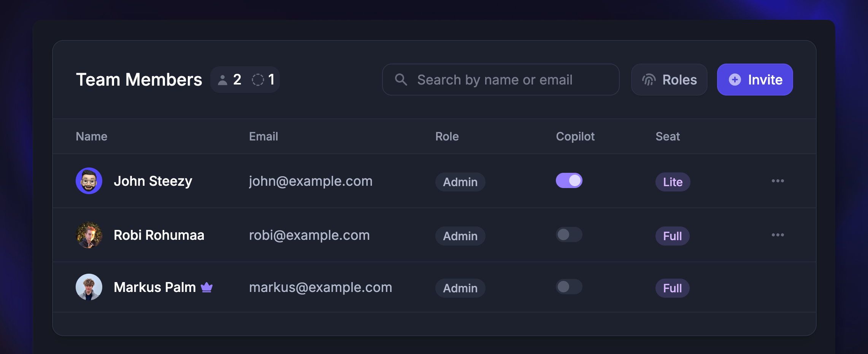
Task: Click the crown icon next to Markus Palm
Action: (x=206, y=287)
